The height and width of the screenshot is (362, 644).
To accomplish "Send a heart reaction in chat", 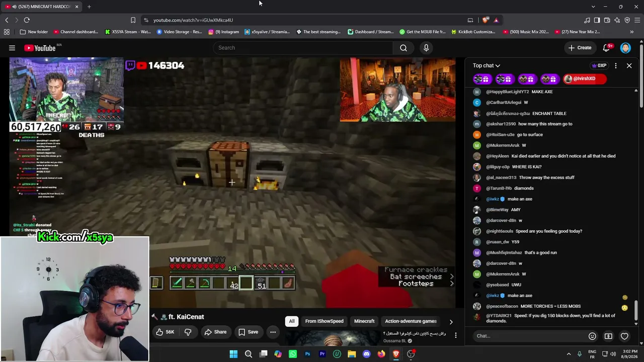I will click(624, 336).
